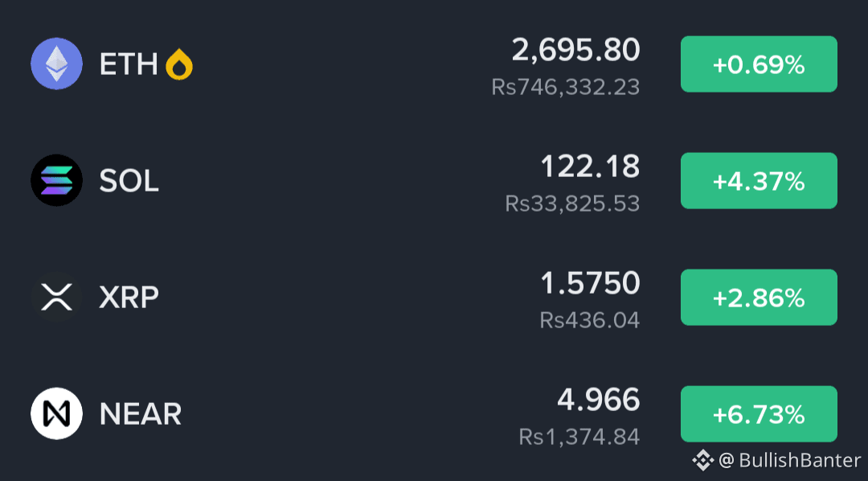
Task: Click the +0.69% change button for ETH
Action: point(759,64)
